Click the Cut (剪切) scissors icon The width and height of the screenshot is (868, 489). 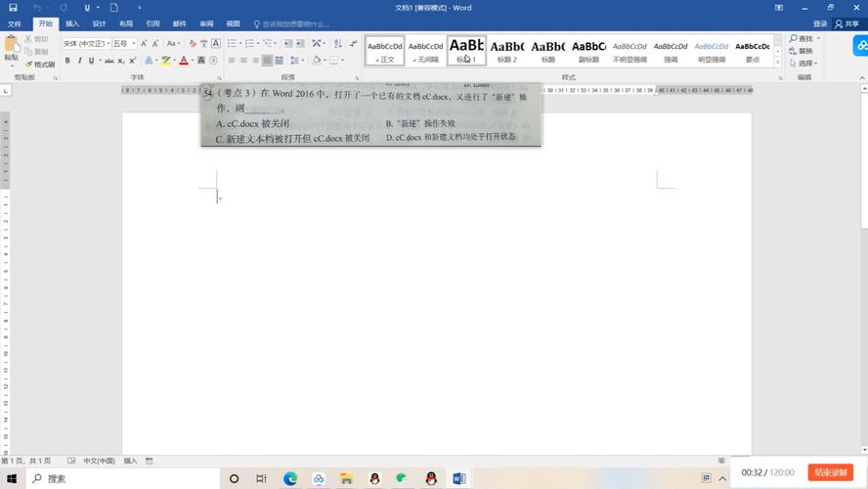28,39
